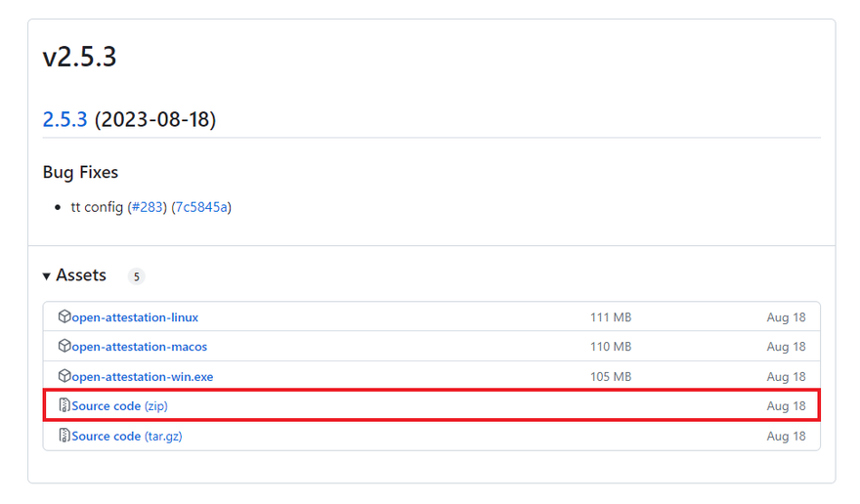The image size is (860, 504).
Task: Download open-attestation-linux binary
Action: click(135, 317)
